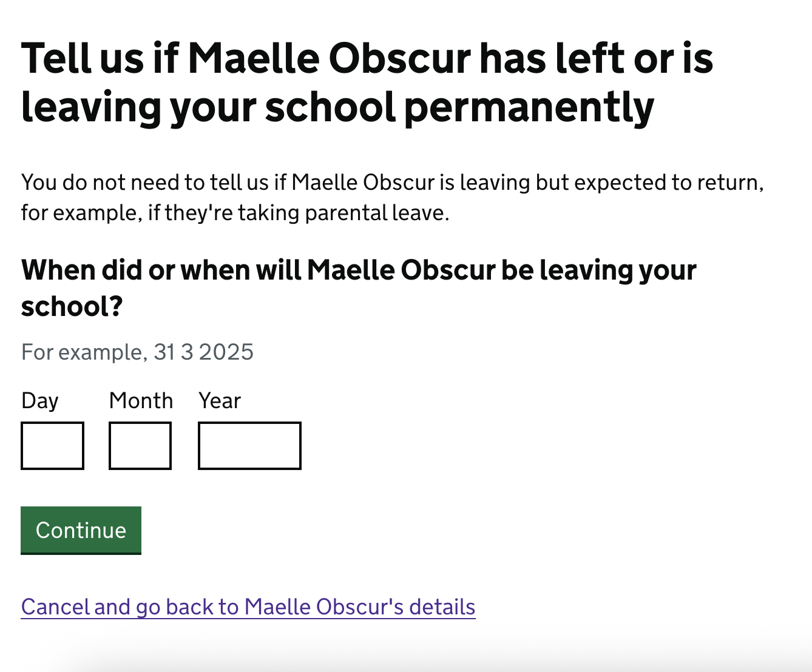Click the Day input field
This screenshot has height=672, width=812.
tap(52, 446)
